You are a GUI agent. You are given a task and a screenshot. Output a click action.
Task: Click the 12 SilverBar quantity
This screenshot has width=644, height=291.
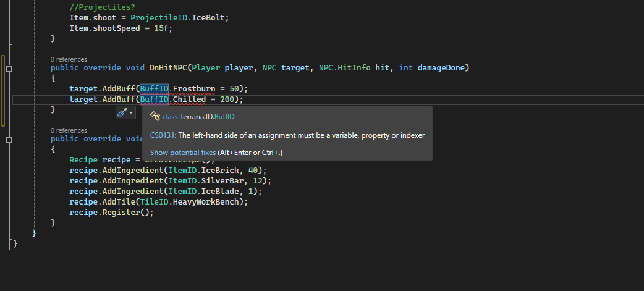pyautogui.click(x=258, y=180)
